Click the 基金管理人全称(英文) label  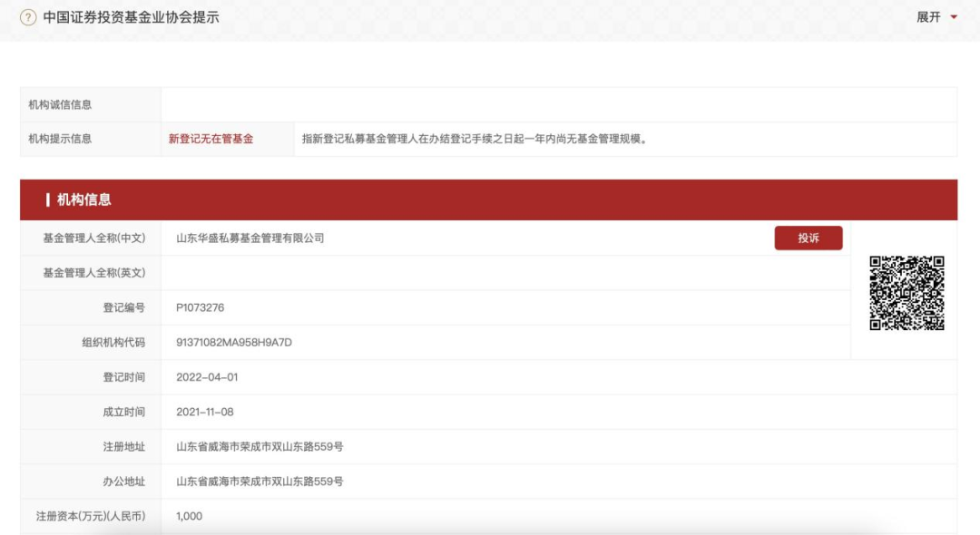click(x=93, y=273)
